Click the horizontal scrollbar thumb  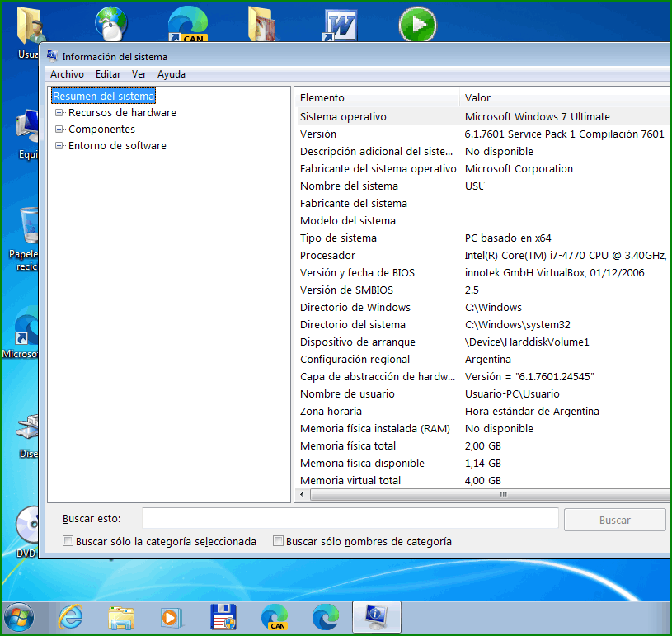tap(491, 494)
